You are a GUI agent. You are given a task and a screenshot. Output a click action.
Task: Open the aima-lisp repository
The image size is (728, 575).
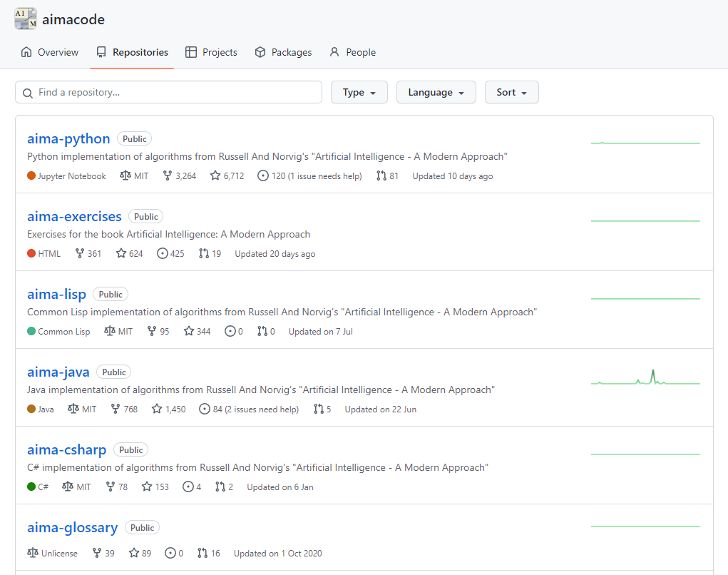click(x=56, y=294)
